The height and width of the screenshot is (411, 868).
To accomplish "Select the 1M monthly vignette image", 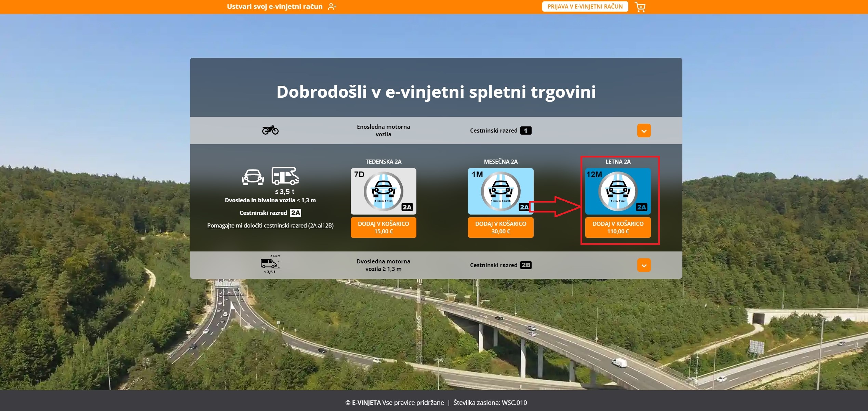I will coord(500,191).
